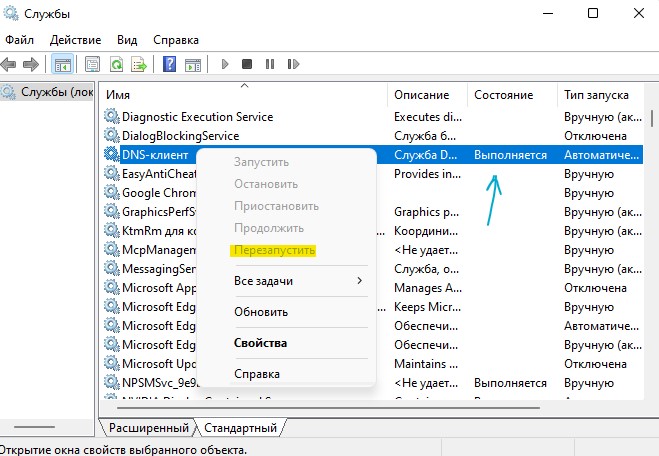Choose Запустить in context menu
The image size is (659, 456).
(261, 162)
